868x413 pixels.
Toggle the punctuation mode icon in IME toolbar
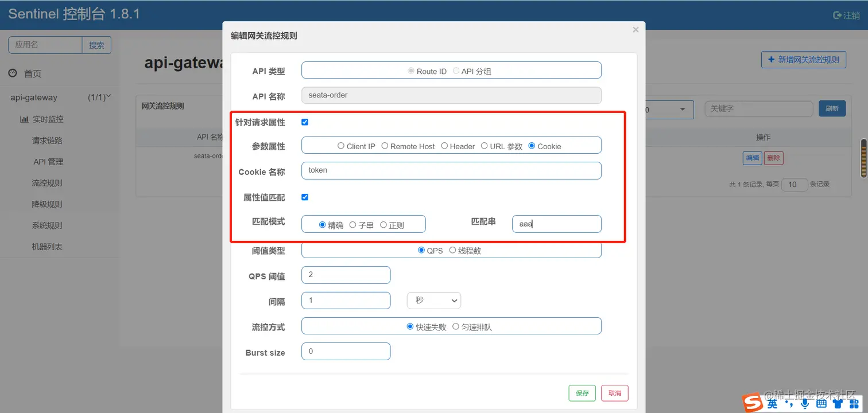789,405
